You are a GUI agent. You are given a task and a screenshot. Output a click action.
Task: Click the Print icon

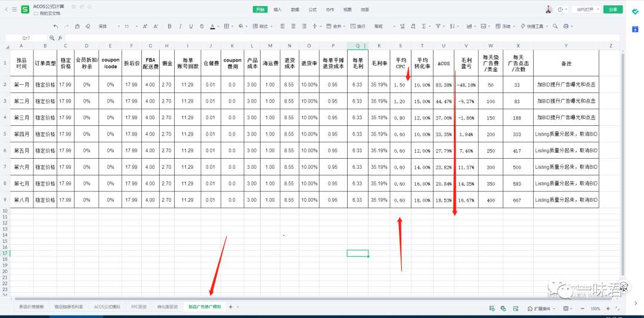[x=566, y=26]
